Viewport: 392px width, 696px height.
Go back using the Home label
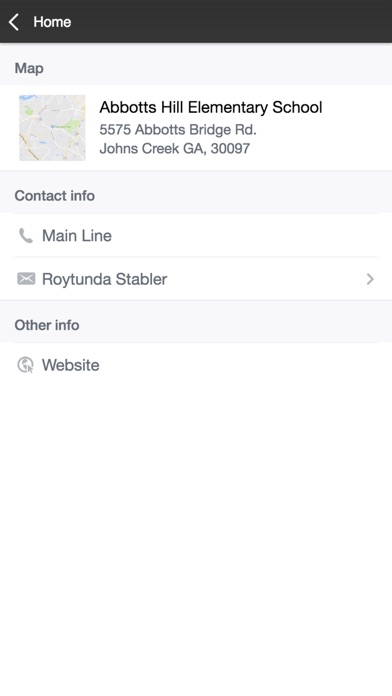coord(52,22)
